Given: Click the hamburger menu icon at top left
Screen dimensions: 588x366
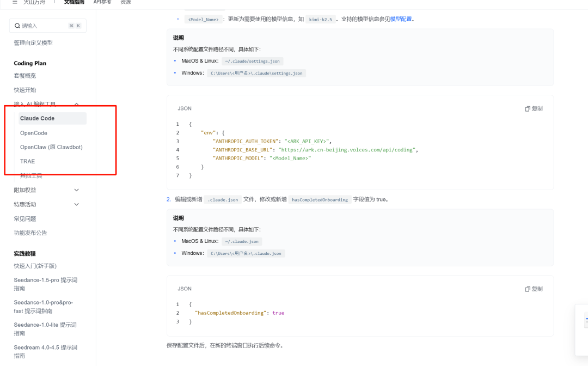Looking at the screenshot, I should 15,2.
